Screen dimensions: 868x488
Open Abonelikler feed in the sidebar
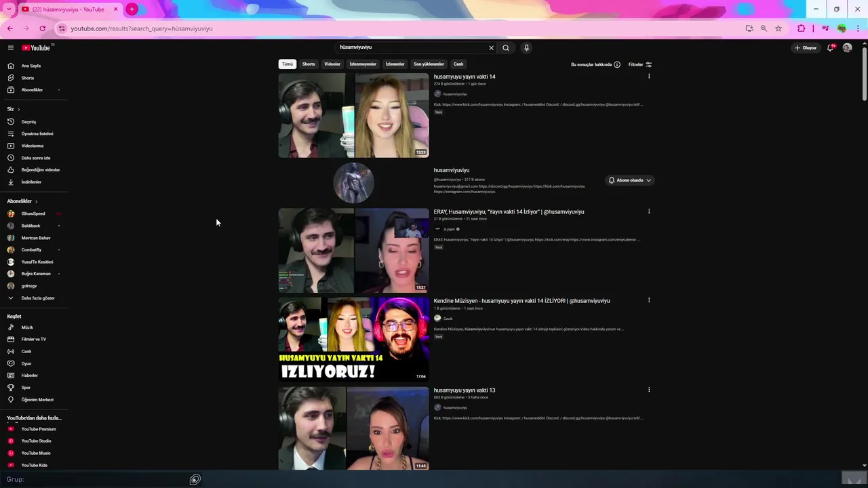pos(34,89)
